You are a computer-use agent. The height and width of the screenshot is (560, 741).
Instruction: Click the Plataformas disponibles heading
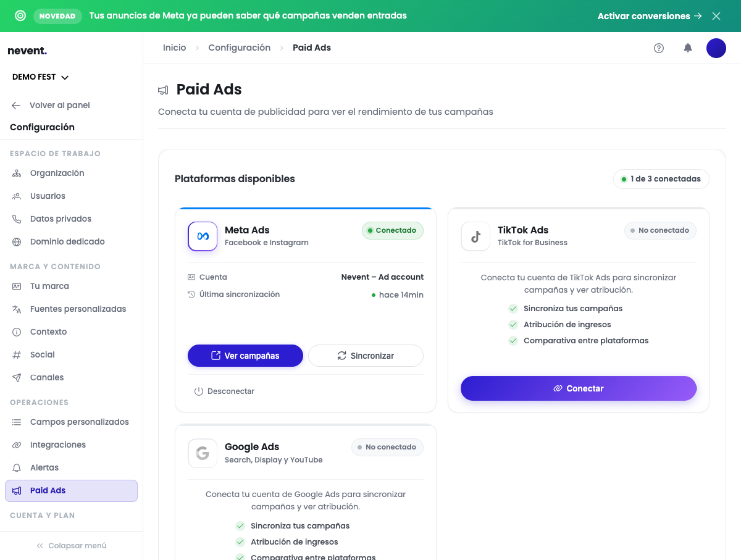click(x=235, y=179)
